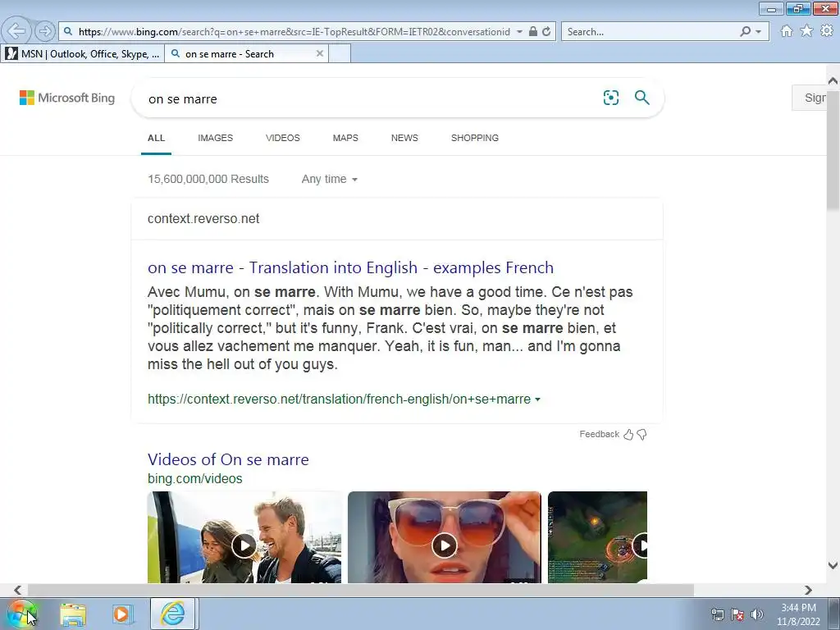The width and height of the screenshot is (840, 630).
Task: Click the visual search camera icon
Action: [610, 98]
